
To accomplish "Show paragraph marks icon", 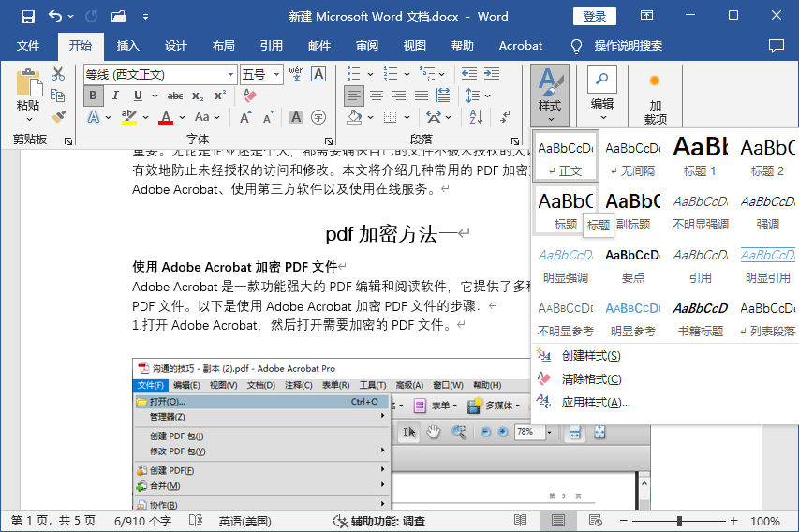I will coord(505,117).
